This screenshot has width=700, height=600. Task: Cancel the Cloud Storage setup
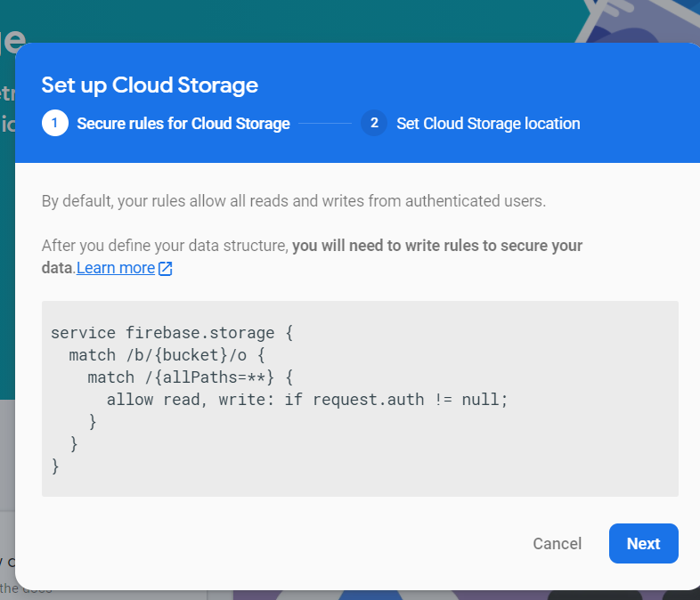tap(557, 544)
